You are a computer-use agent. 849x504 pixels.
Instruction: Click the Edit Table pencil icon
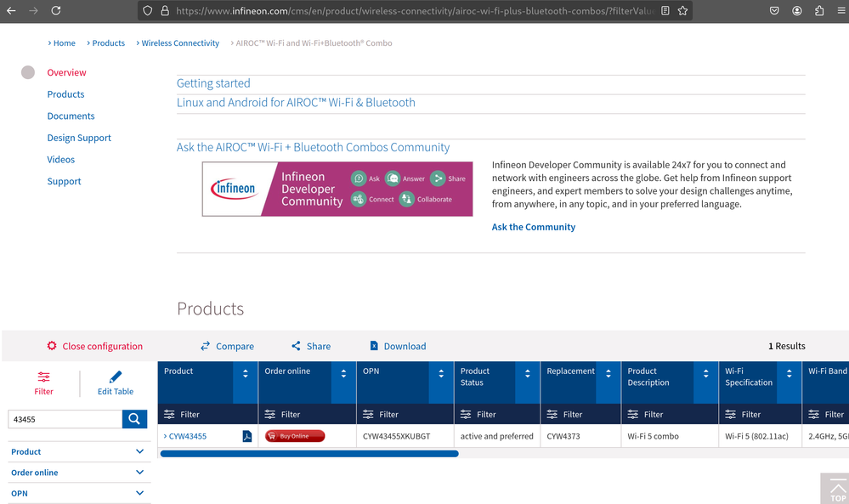click(116, 377)
